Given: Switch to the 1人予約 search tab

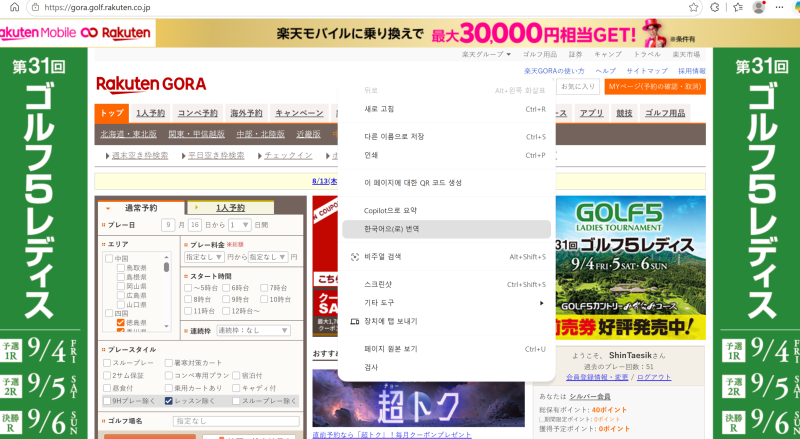Looking at the screenshot, I should click(x=231, y=208).
